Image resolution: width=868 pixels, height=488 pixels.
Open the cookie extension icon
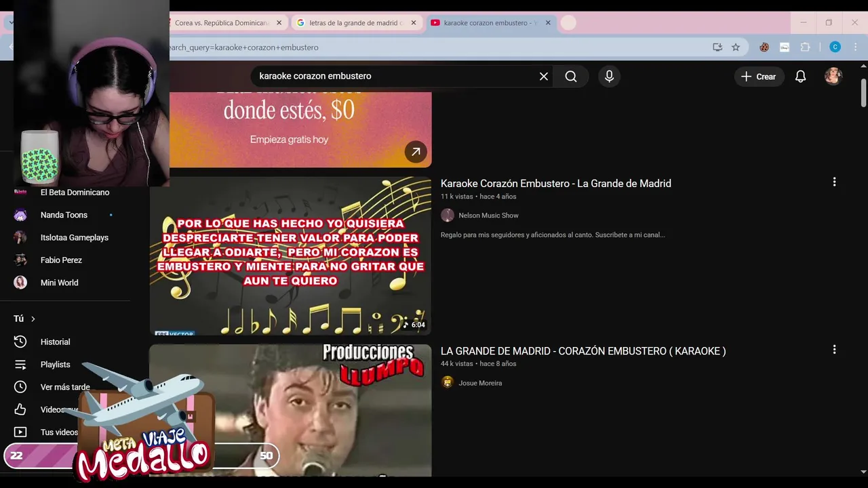[x=764, y=47]
